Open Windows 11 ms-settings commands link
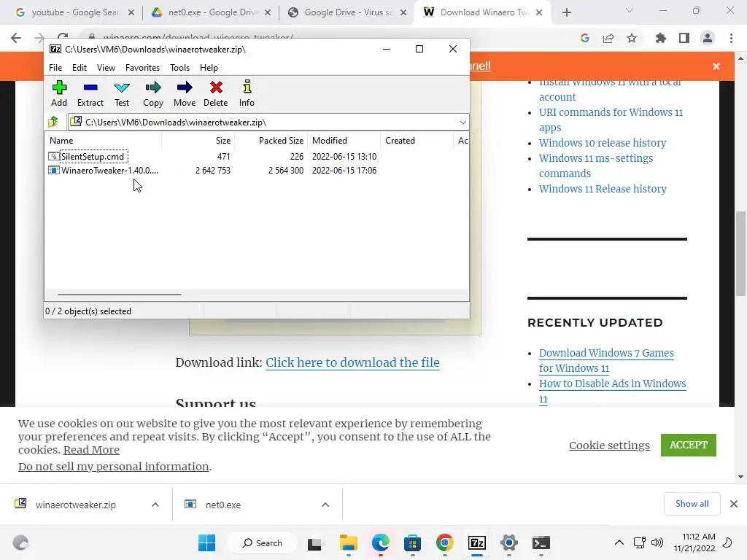The image size is (747, 560). [x=596, y=166]
